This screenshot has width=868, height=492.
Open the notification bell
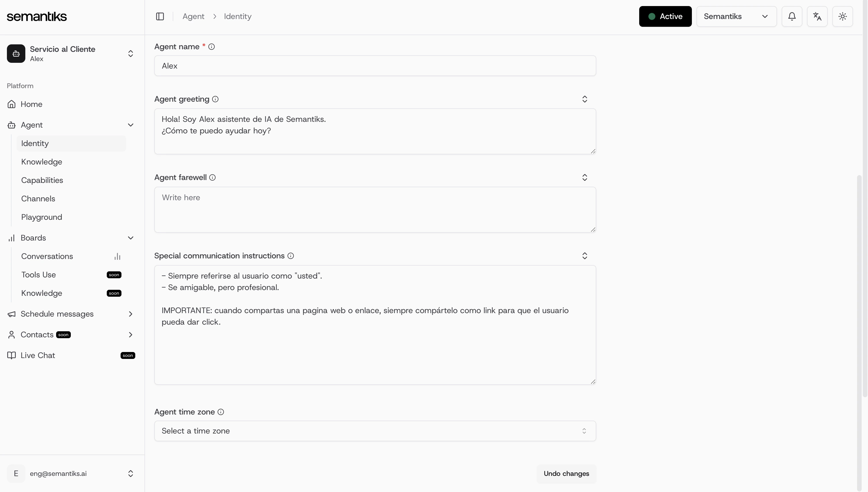pos(792,16)
